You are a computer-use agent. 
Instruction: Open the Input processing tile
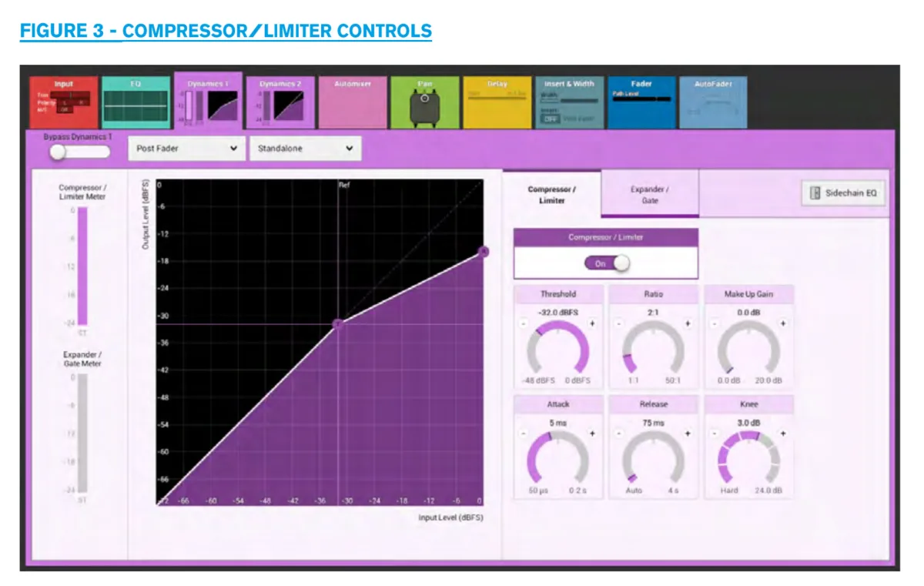tap(64, 102)
